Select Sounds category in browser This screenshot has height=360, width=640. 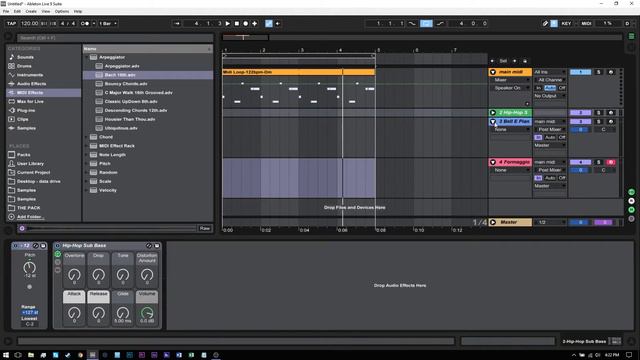pyautogui.click(x=25, y=57)
